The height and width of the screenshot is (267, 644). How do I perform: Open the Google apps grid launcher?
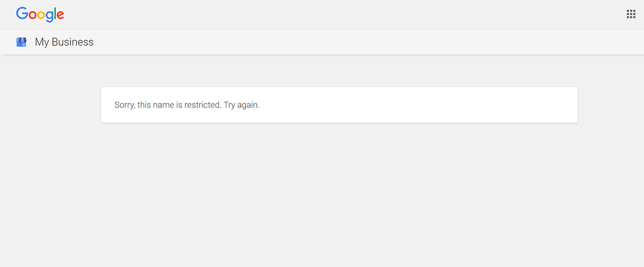[631, 14]
